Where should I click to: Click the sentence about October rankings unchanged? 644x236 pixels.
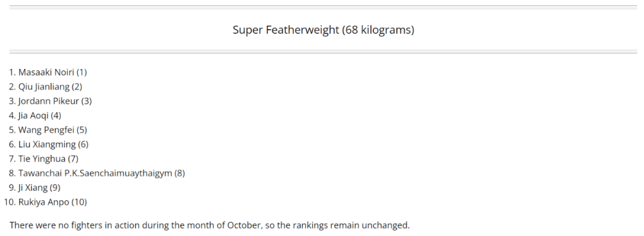point(209,225)
